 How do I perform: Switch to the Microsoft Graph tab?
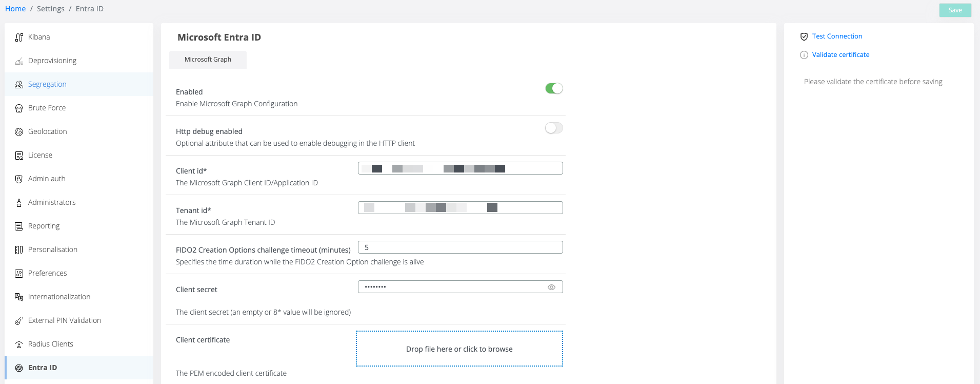tap(208, 60)
